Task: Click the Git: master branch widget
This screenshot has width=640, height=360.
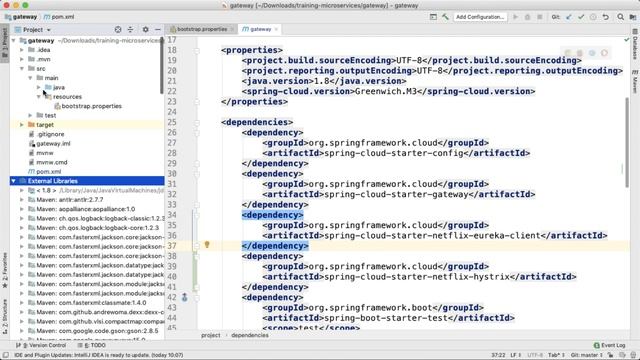Action: pyautogui.click(x=587, y=355)
